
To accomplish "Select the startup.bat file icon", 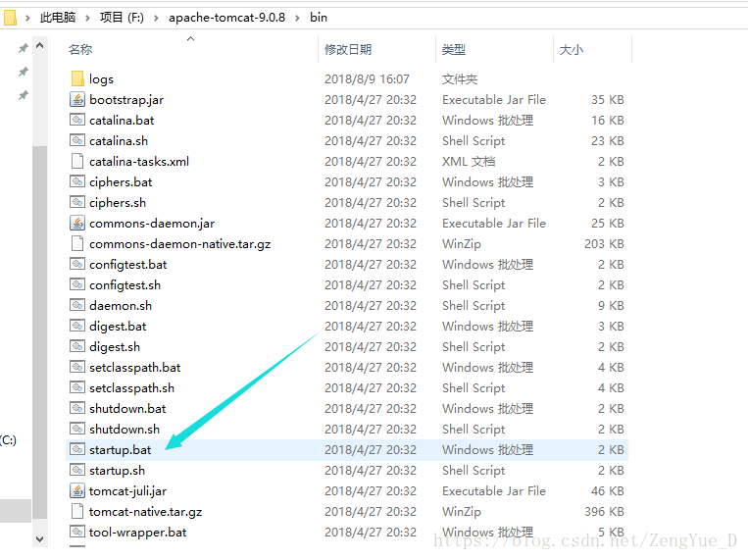I will (x=77, y=449).
